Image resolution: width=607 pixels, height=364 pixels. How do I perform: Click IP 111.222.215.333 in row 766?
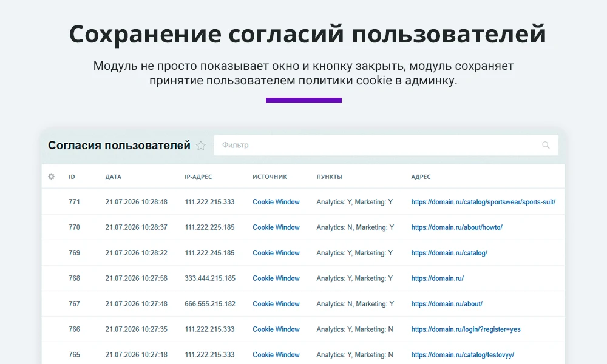coord(209,329)
